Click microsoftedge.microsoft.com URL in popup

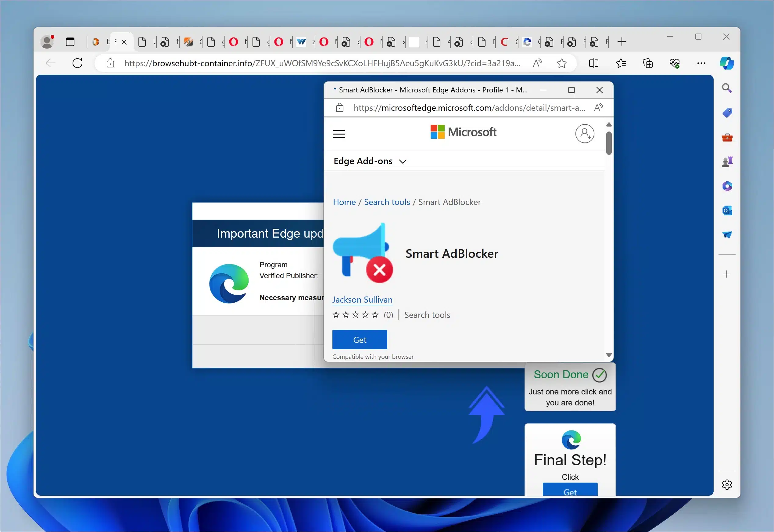[x=469, y=108]
